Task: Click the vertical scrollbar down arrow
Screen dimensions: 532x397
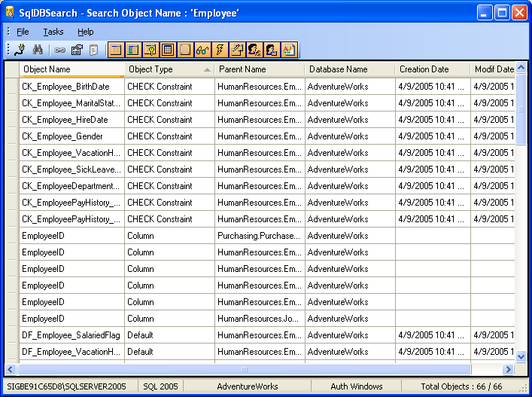Action: point(521,356)
